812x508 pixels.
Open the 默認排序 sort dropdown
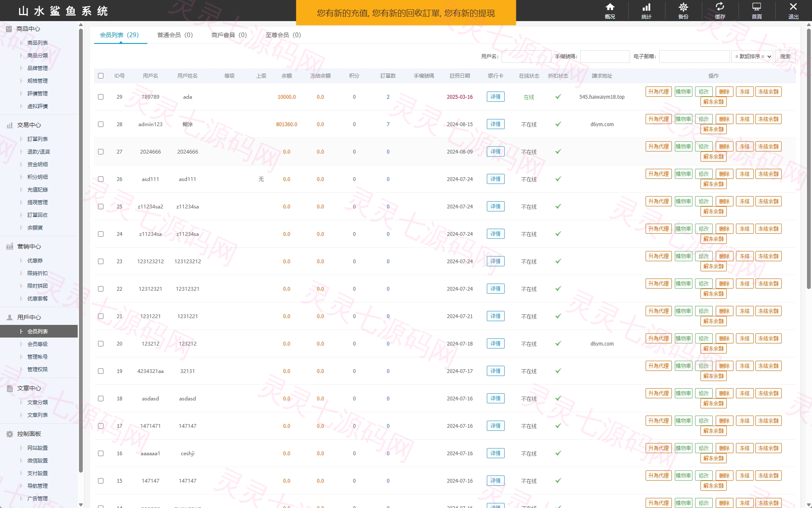[x=752, y=57]
